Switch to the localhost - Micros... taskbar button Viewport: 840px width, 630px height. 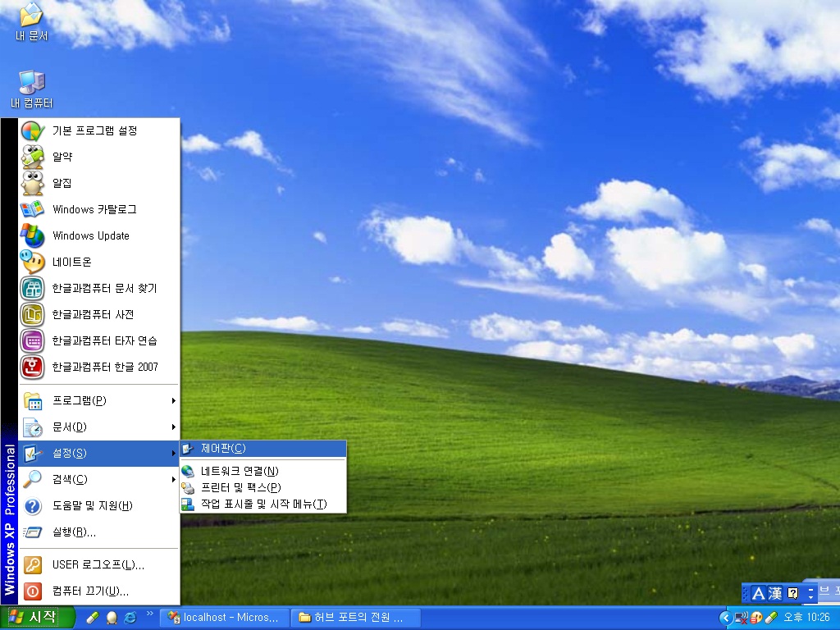[x=225, y=618]
